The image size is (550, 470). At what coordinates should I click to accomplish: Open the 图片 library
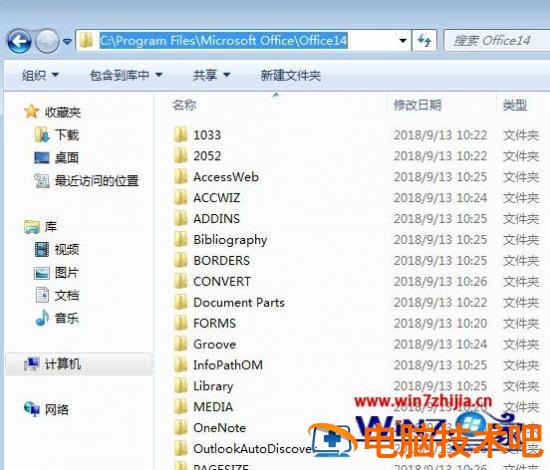(x=67, y=273)
